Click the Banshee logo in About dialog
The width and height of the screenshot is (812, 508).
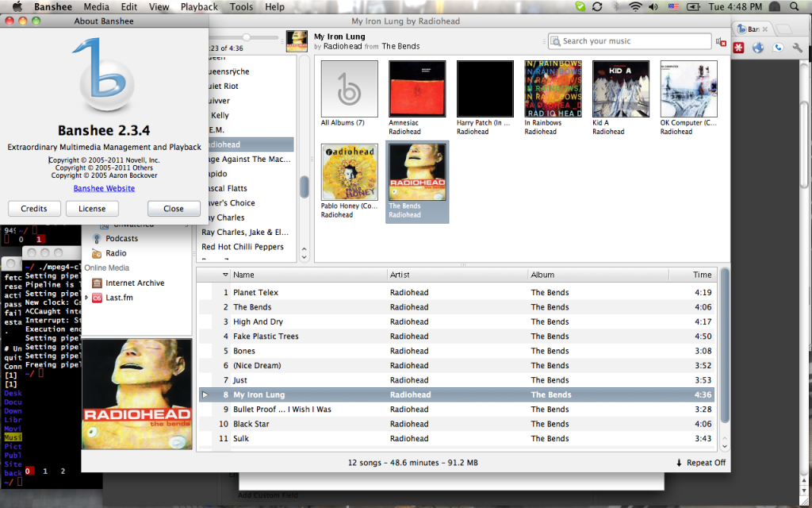point(104,74)
